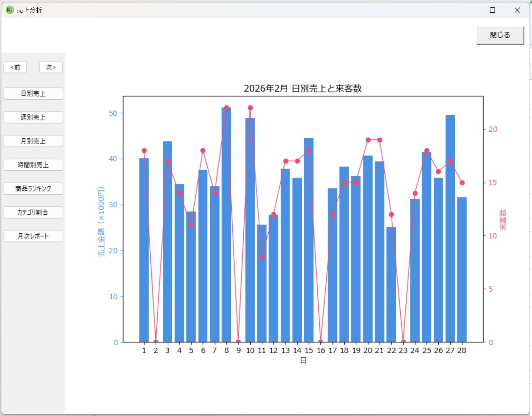Switch to 週別売上 weekly sales

click(33, 117)
